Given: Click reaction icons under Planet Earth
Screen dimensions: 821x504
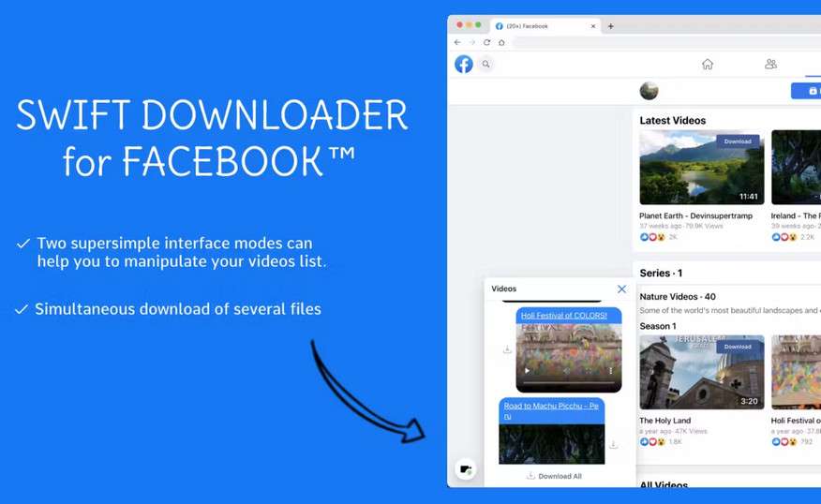Looking at the screenshot, I should click(x=652, y=237).
